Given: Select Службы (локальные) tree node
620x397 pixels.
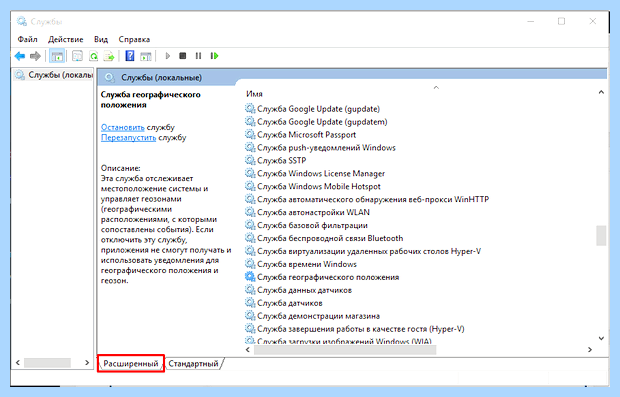Looking at the screenshot, I should pos(53,75).
